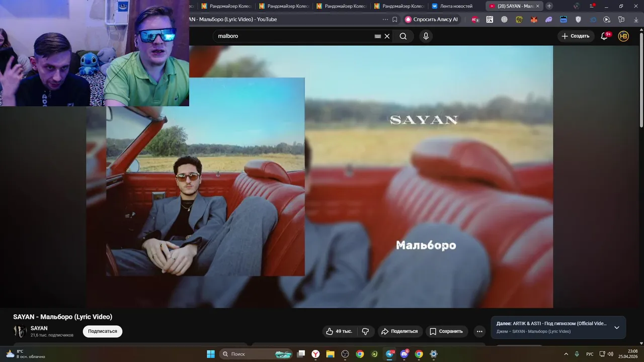Click the Создать create button
The image size is (644, 362).
click(576, 36)
